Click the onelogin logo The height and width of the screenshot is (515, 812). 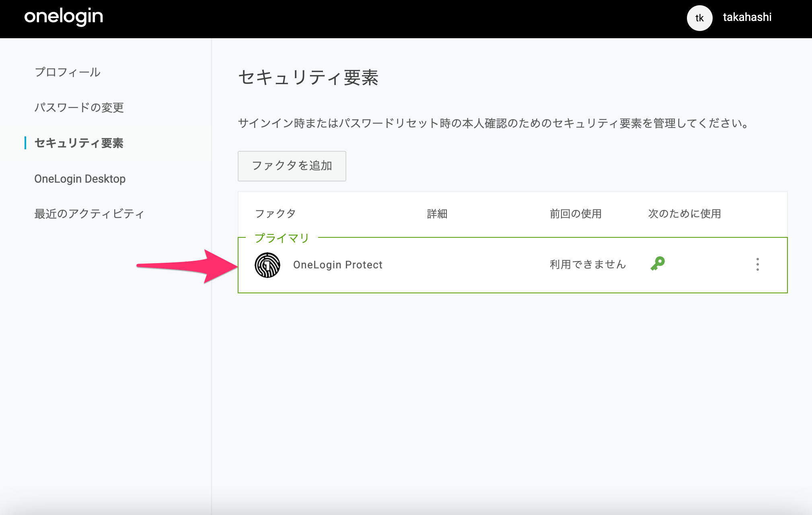point(64,17)
